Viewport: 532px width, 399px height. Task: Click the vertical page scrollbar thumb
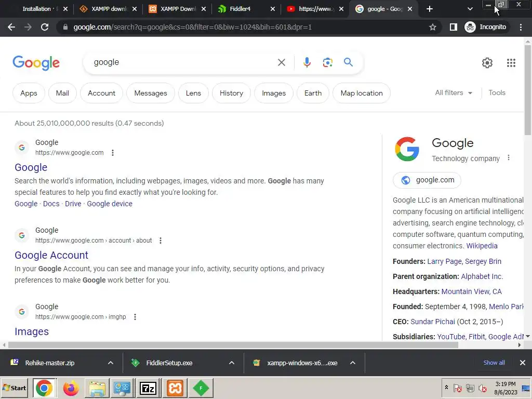click(528, 89)
